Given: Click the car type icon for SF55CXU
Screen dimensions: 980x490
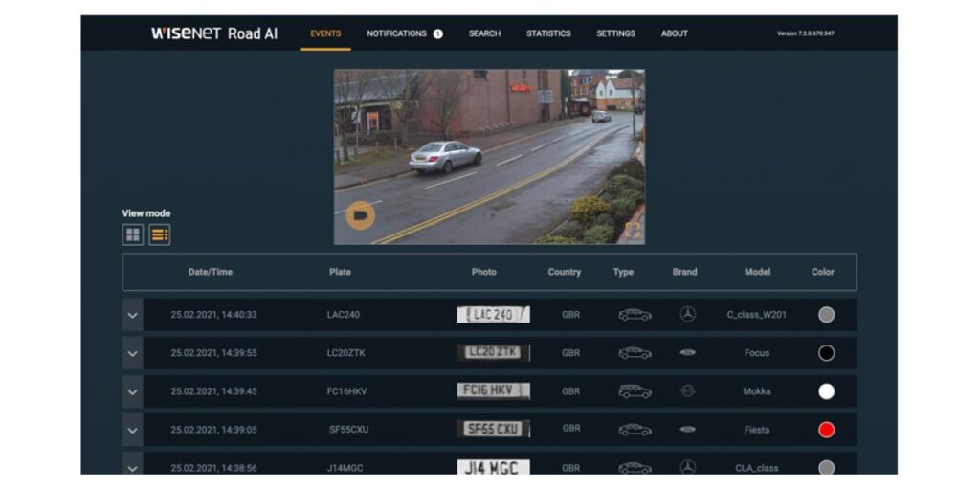Looking at the screenshot, I should (x=635, y=430).
